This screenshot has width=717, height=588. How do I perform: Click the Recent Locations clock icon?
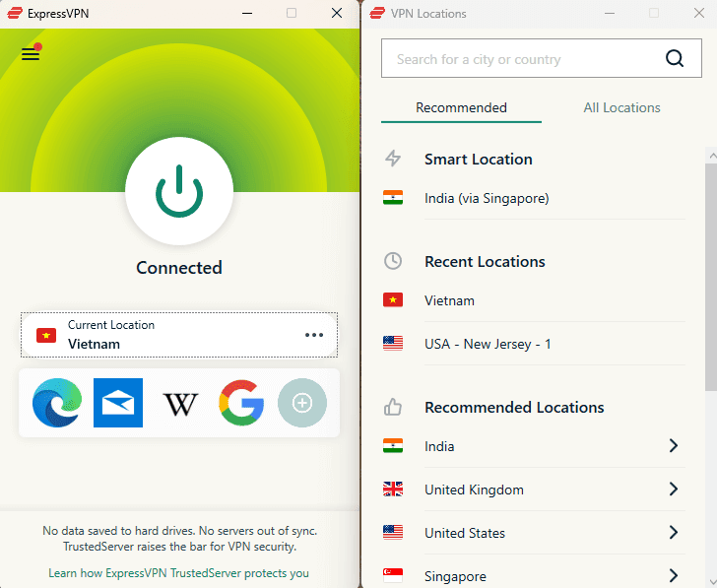coord(393,261)
